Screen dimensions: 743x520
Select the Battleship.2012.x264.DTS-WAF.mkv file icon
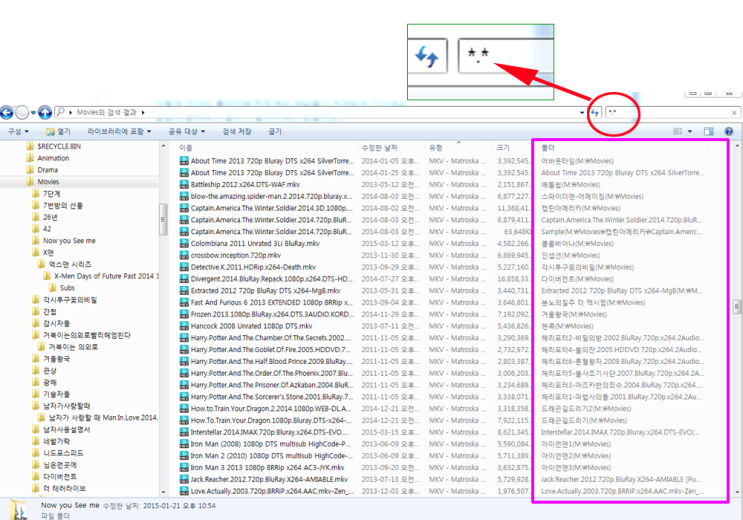tap(184, 184)
